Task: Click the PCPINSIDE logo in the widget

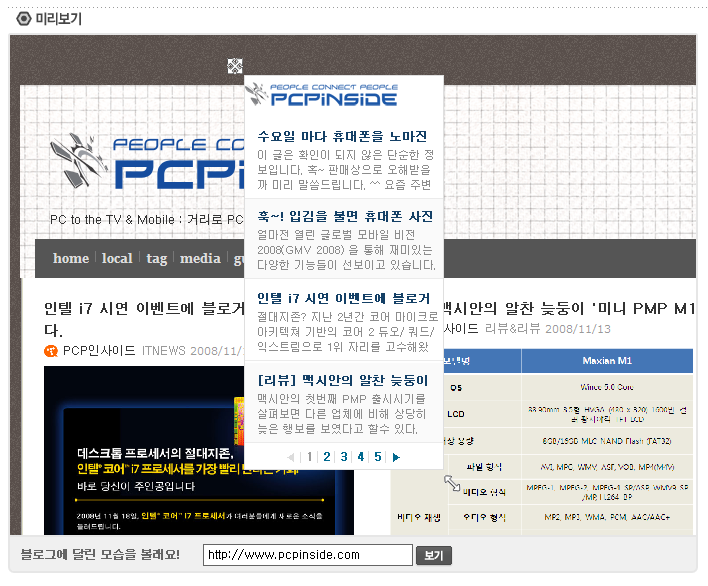Action: [x=322, y=94]
